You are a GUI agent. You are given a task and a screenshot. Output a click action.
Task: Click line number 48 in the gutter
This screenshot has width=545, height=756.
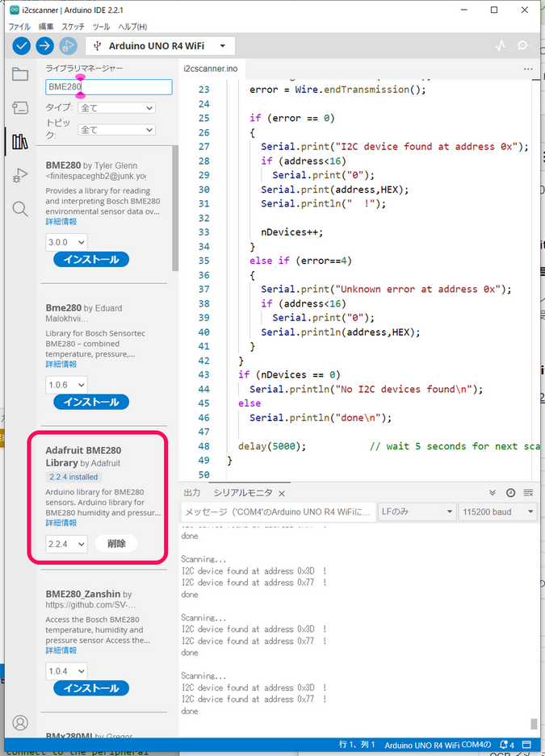click(x=203, y=446)
